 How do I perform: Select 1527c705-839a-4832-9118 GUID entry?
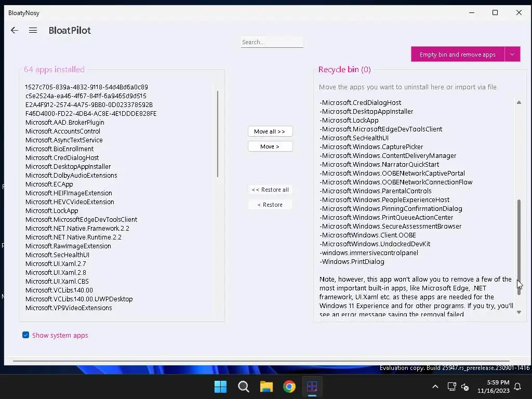tap(87, 87)
